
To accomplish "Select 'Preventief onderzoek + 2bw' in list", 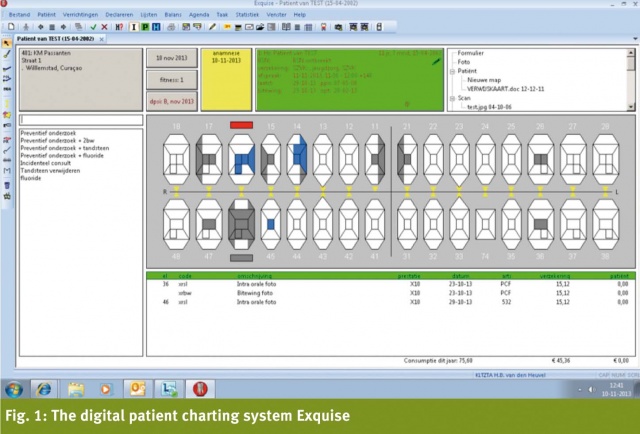I will (x=57, y=140).
